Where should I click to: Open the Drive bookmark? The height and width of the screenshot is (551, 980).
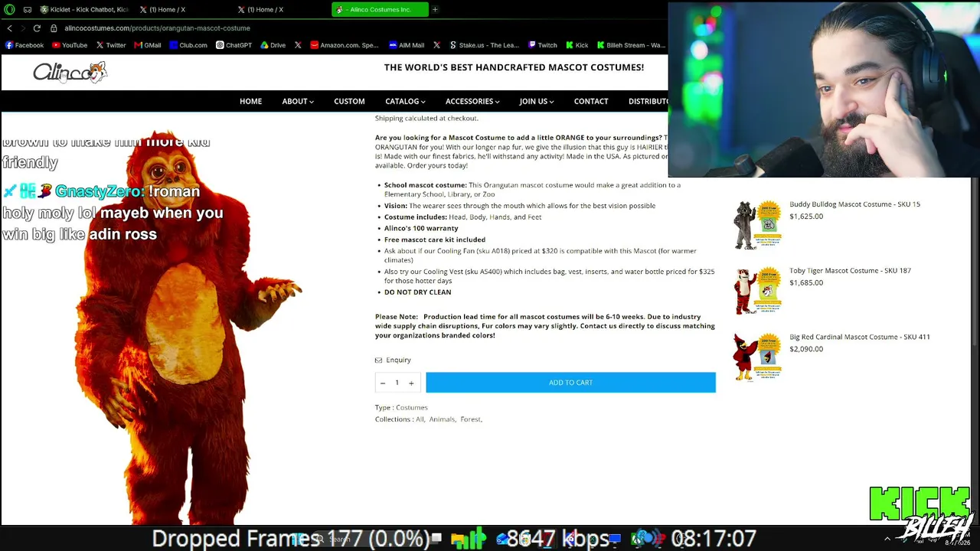pyautogui.click(x=273, y=45)
